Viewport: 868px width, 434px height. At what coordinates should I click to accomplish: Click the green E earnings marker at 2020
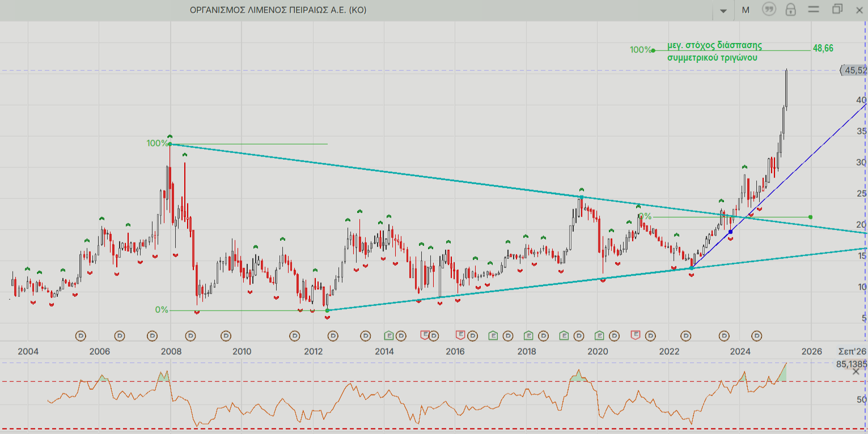pyautogui.click(x=599, y=336)
